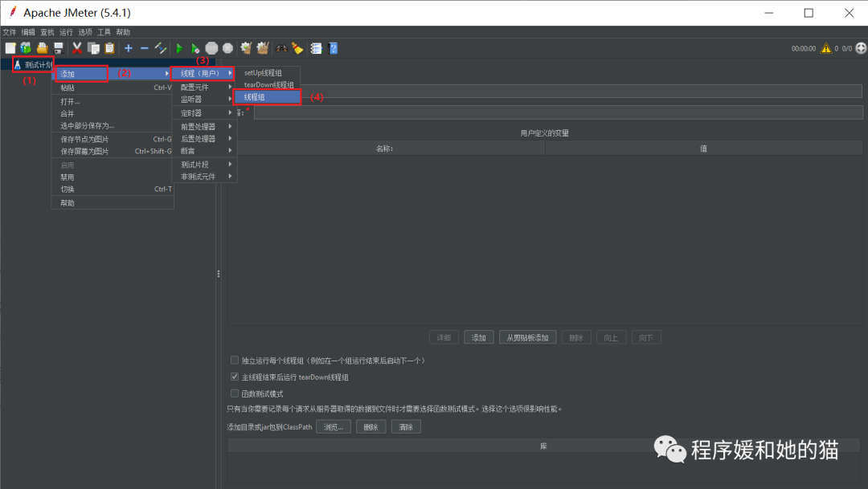The height and width of the screenshot is (489, 868).
Task: Expand the 测试片段 submenu
Action: (x=203, y=165)
